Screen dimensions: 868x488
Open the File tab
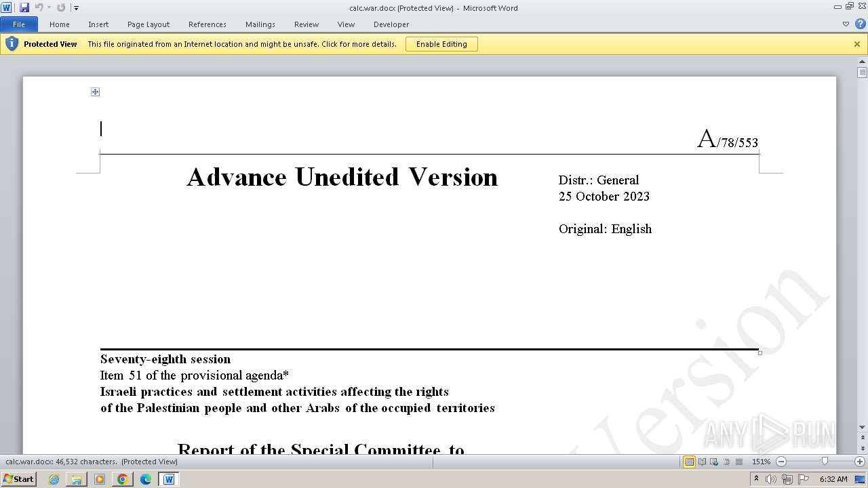pos(19,24)
